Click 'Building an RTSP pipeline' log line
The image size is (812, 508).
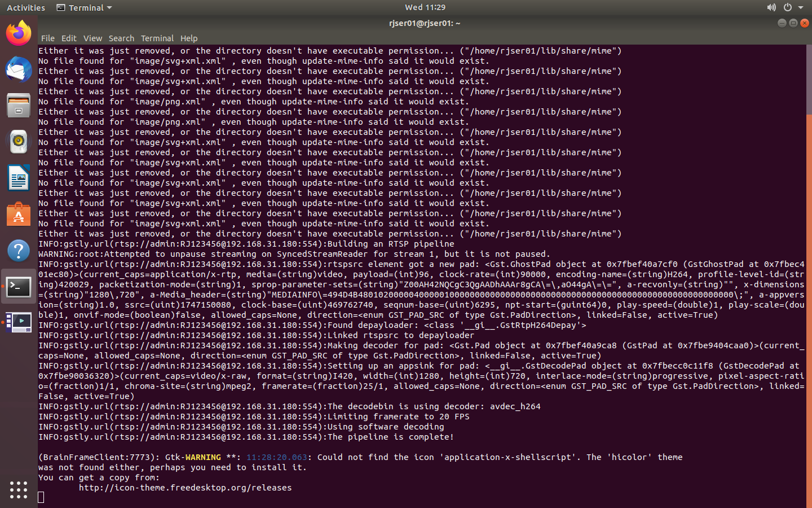tap(246, 244)
